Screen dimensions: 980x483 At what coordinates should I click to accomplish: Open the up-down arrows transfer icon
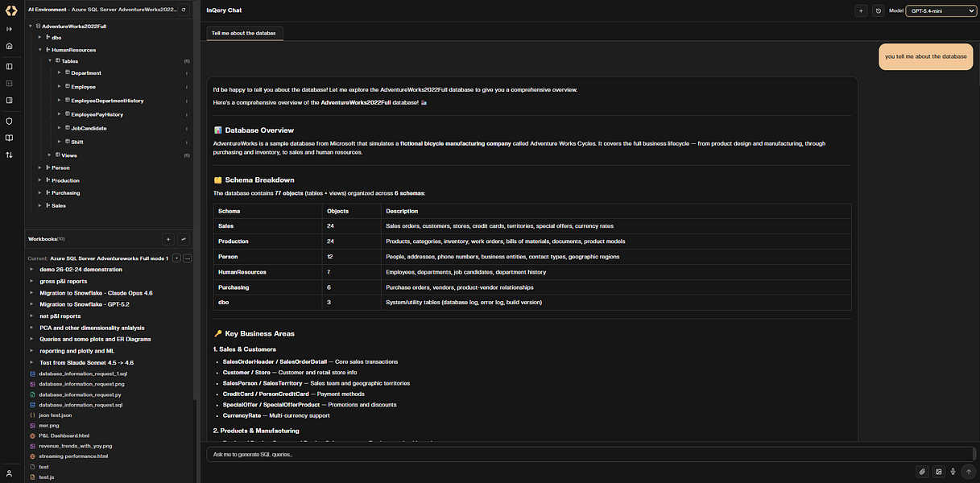point(10,155)
